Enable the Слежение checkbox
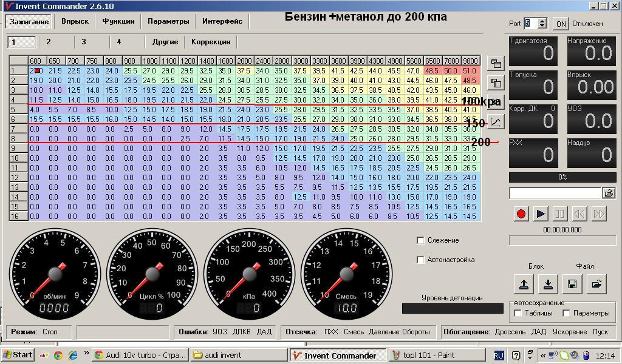The width and height of the screenshot is (622, 364). click(x=420, y=240)
